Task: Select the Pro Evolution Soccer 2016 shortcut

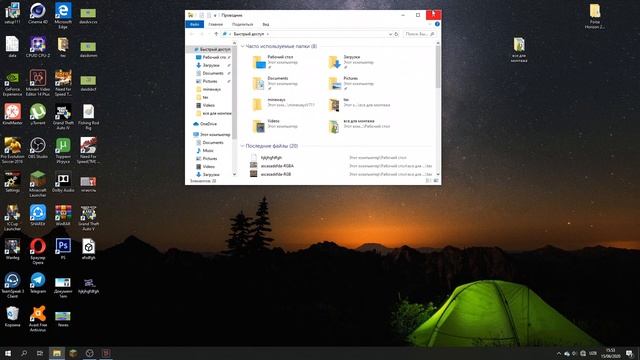Action: point(12,151)
